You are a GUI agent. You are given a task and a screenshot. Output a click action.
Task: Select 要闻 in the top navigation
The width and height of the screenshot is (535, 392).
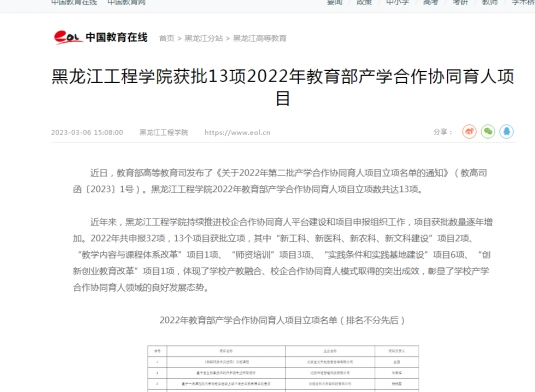(x=334, y=2)
